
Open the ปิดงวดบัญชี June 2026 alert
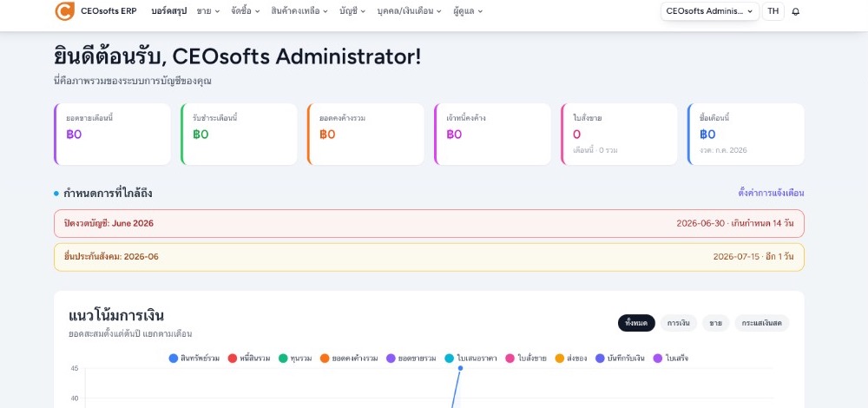coord(429,224)
